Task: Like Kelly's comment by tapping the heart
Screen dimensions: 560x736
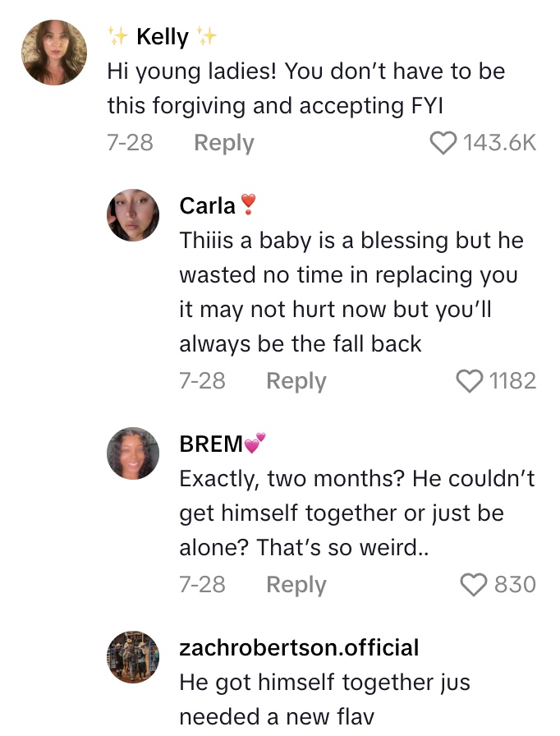Action: point(443,143)
